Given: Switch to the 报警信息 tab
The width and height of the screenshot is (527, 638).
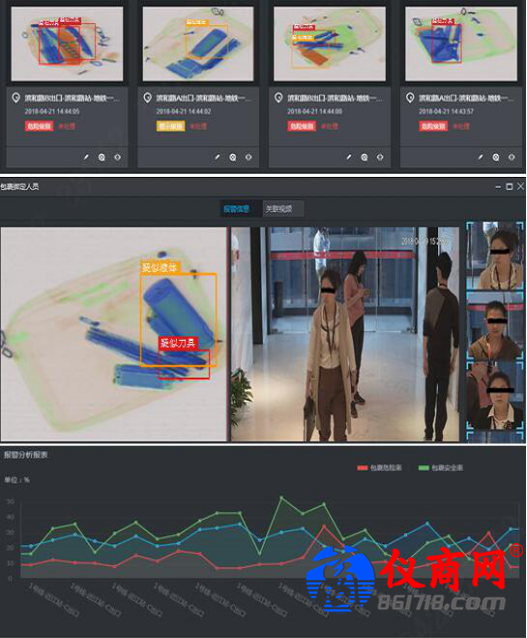Looking at the screenshot, I should pos(236,209).
